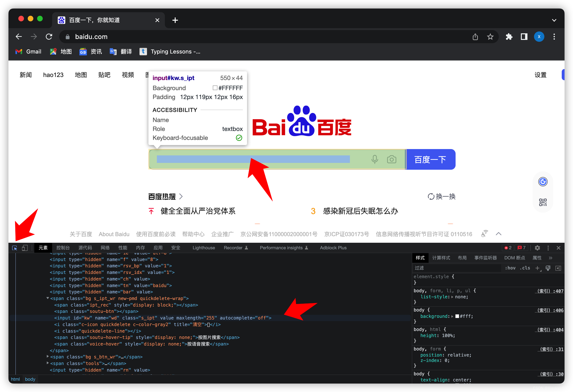Screen dimensions: 573x392
Task: Activate the element inspector picker icon
Action: click(x=15, y=248)
